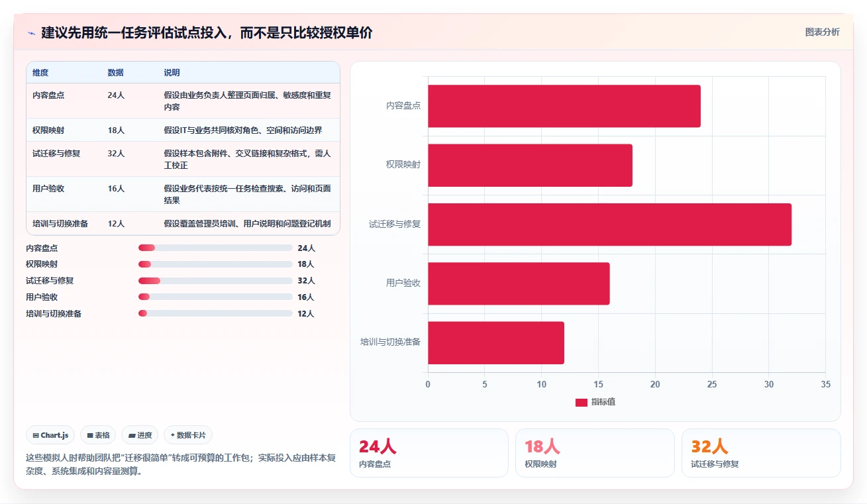The height and width of the screenshot is (504, 867).
Task: Toggle the 指标值 legend swatch
Action: coord(581,403)
